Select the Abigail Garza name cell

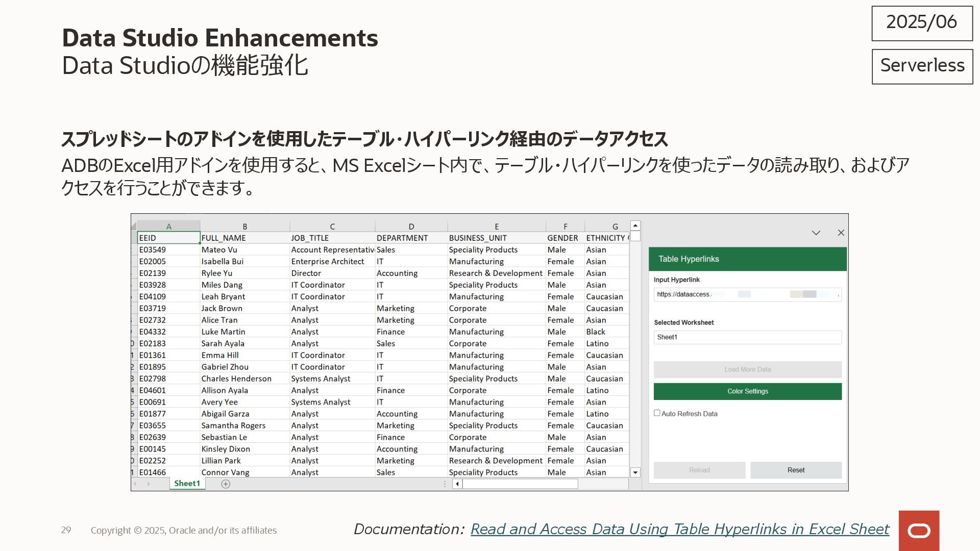[x=244, y=414]
